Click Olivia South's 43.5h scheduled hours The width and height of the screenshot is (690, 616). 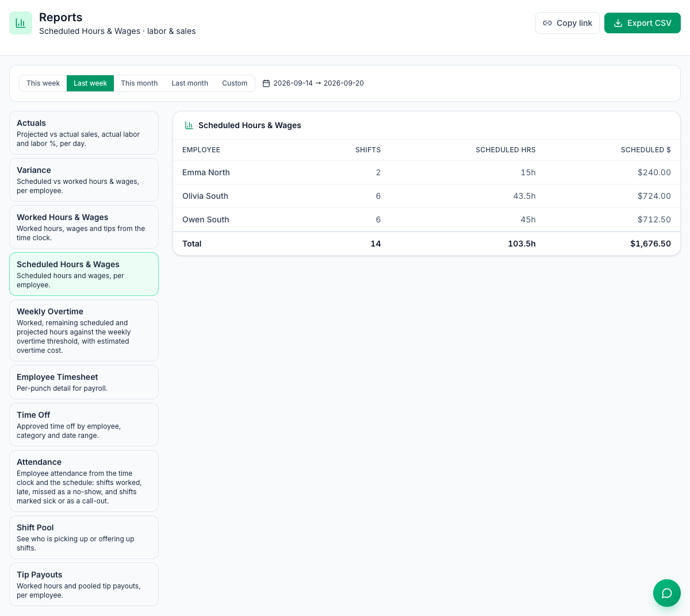pos(524,196)
